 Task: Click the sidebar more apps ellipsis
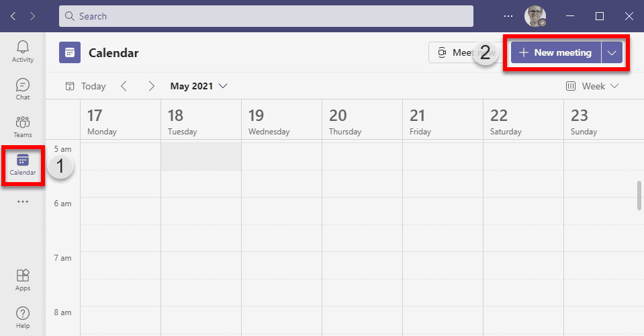23,202
